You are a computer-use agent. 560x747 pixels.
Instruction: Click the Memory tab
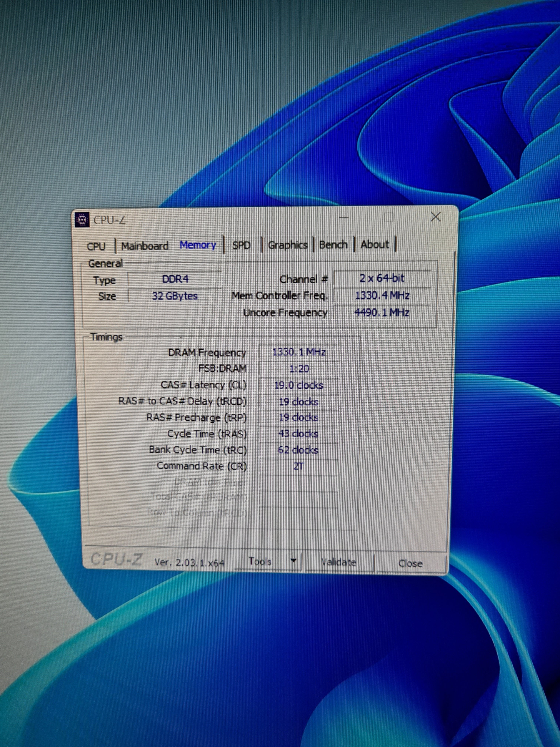point(198,245)
